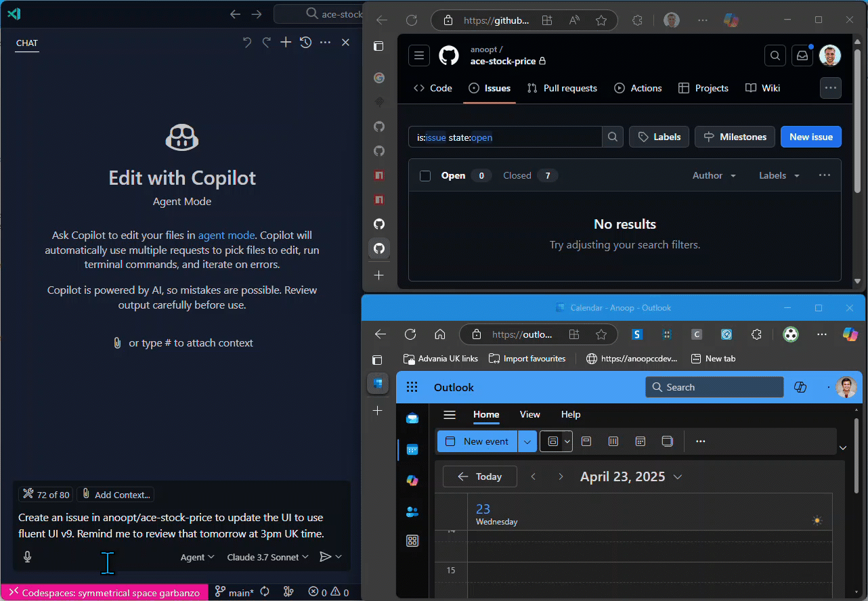Follow the agent mode link
The height and width of the screenshot is (601, 868).
[226, 236]
